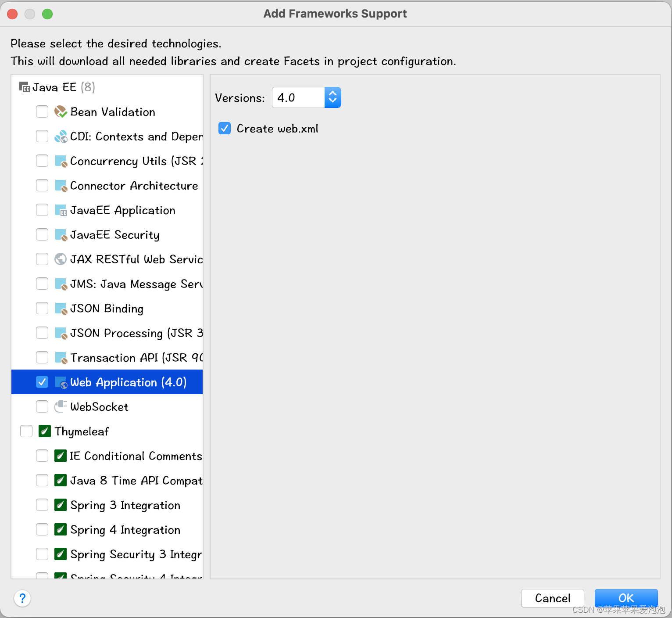Select the WebSocket label
Image resolution: width=672 pixels, height=618 pixels.
tap(100, 407)
